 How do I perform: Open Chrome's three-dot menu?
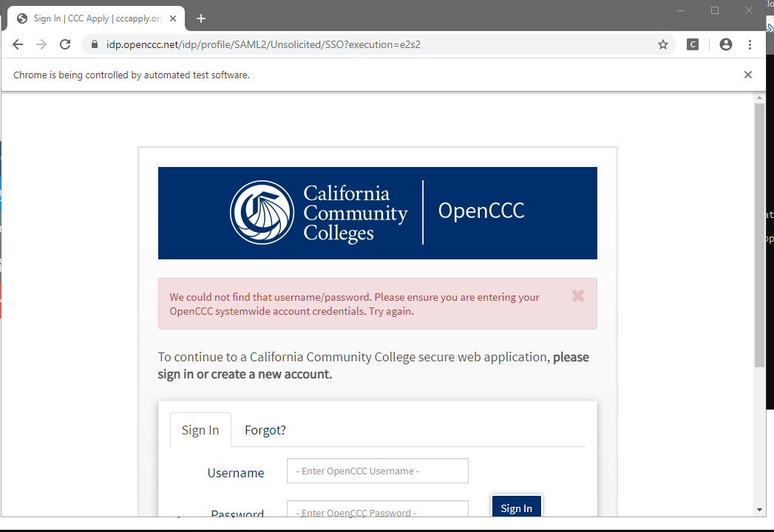750,44
